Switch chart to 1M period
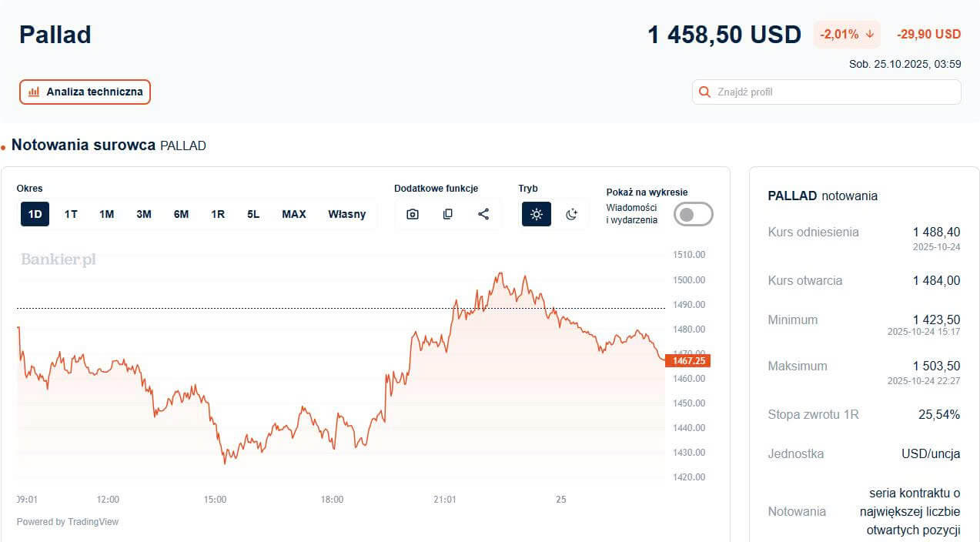The height and width of the screenshot is (542, 980). [106, 214]
